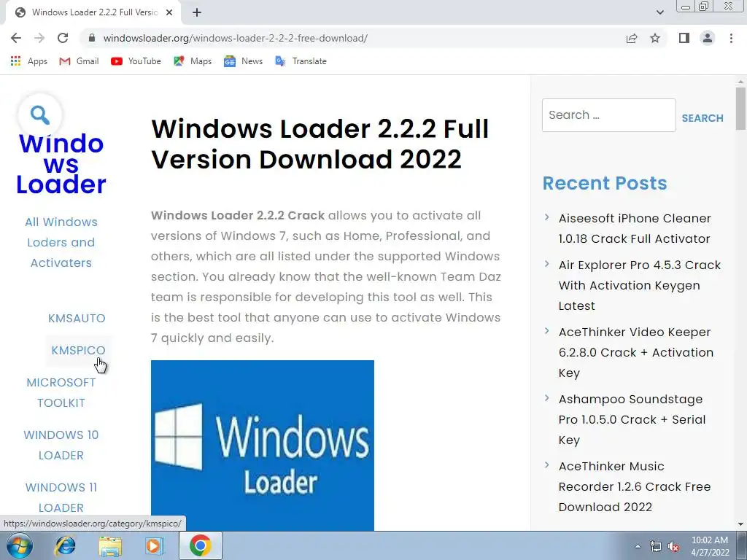Click the site magnifier search icon
747x560 pixels.
coord(40,114)
